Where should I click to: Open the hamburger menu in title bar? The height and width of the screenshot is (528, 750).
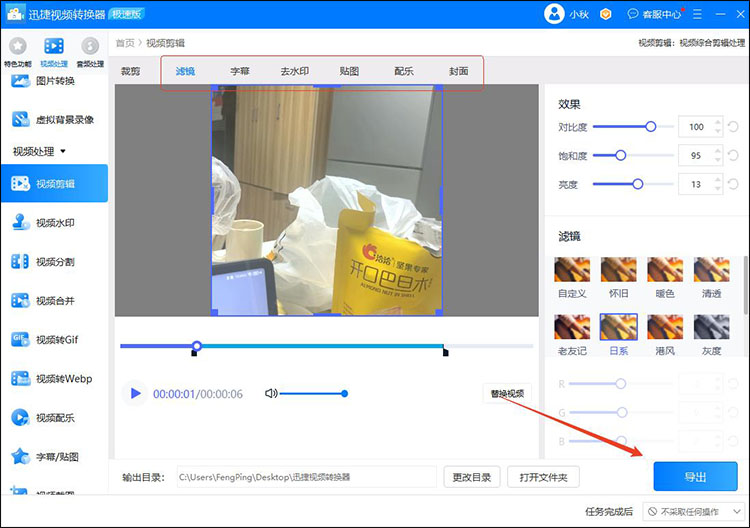click(697, 14)
